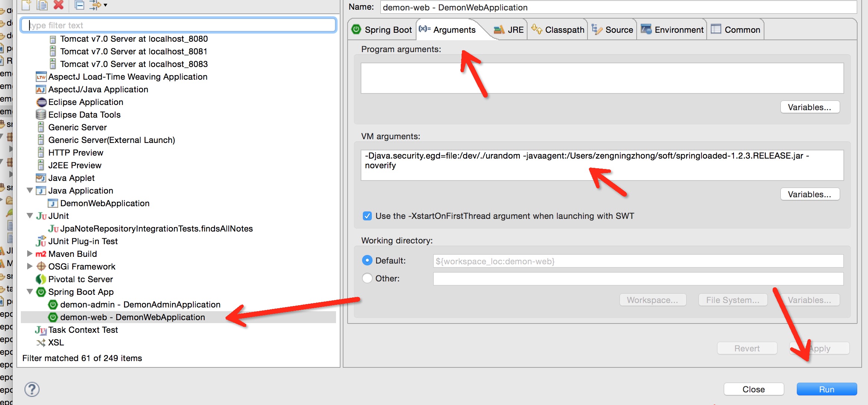Click the help question mark icon
The image size is (868, 405).
[x=32, y=389]
